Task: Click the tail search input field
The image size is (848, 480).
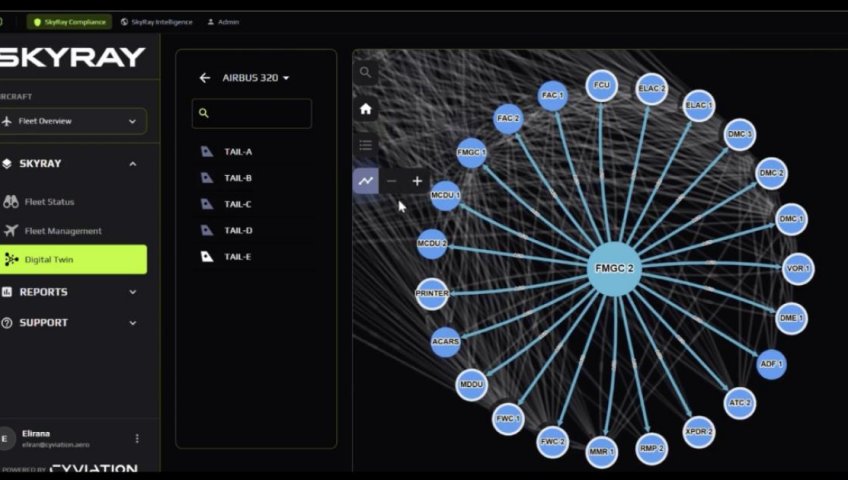Action: (252, 113)
